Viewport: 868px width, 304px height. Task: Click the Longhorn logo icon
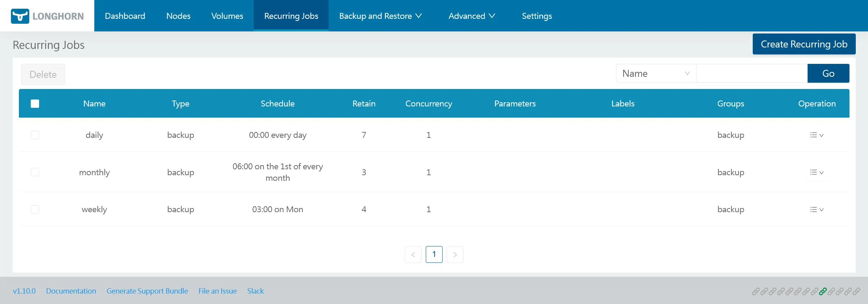[20, 16]
